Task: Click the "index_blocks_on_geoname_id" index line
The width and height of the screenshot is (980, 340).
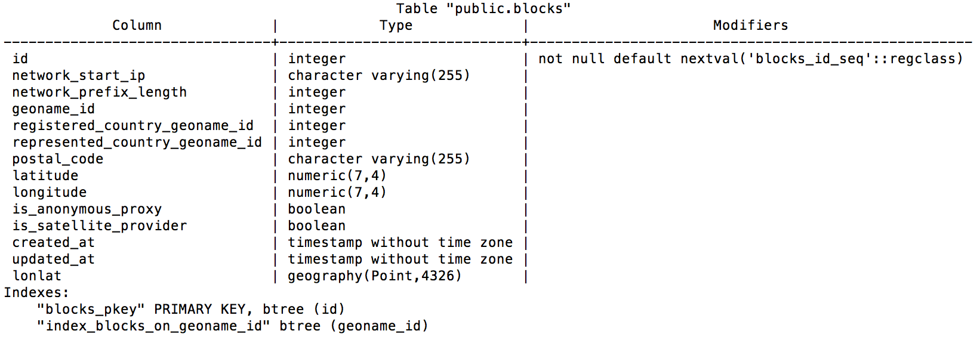Action: pyautogui.click(x=233, y=326)
